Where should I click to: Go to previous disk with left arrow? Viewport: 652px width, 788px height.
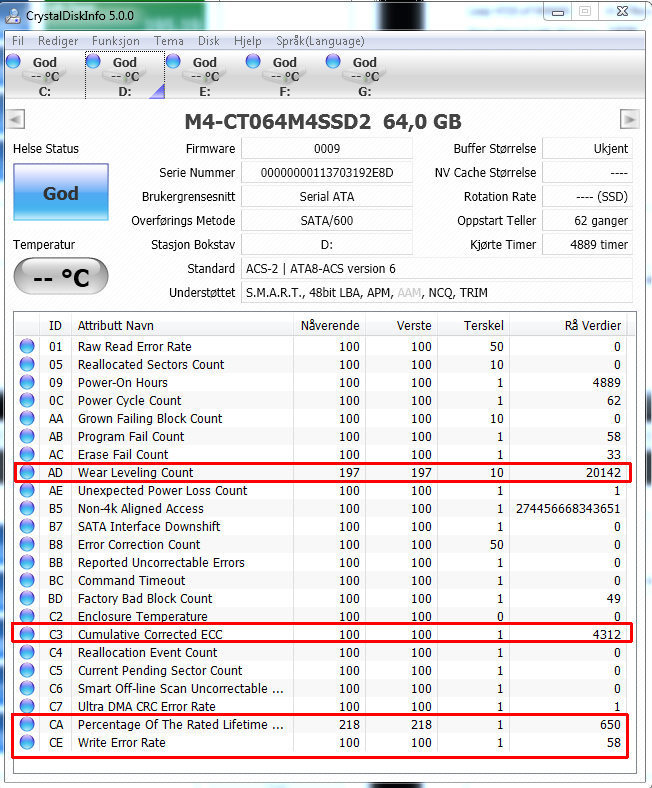(x=16, y=120)
